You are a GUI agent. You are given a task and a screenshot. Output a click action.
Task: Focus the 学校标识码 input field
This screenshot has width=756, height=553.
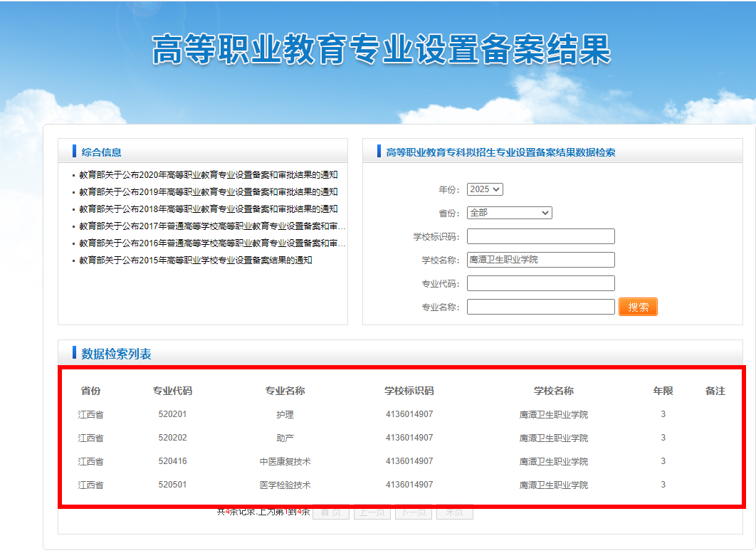[x=540, y=236]
